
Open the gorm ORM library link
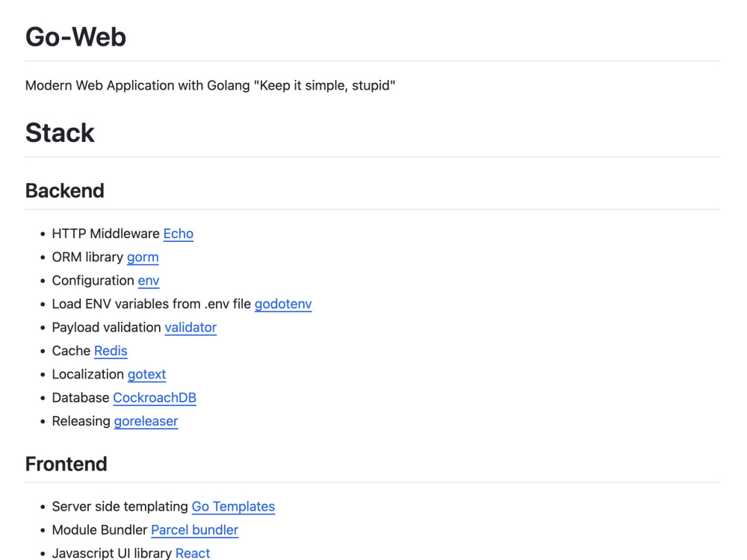tap(143, 257)
